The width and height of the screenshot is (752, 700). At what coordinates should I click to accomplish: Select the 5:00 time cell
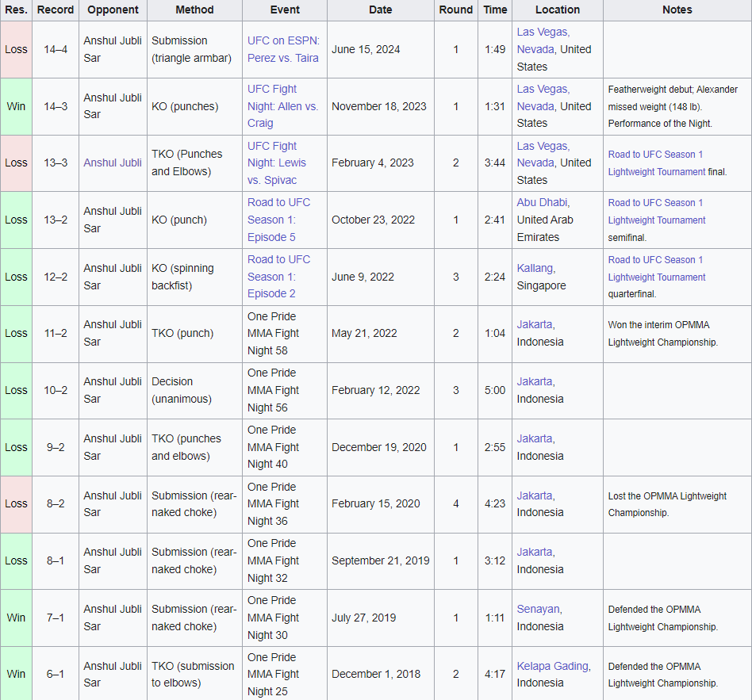coord(495,390)
